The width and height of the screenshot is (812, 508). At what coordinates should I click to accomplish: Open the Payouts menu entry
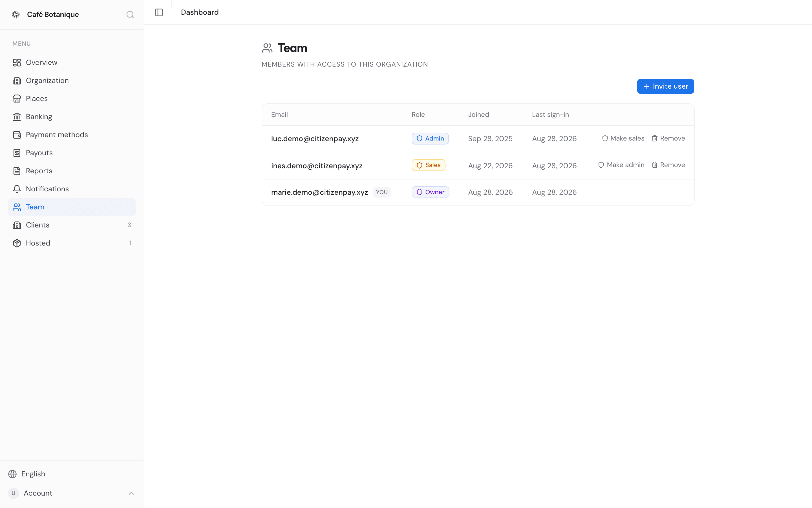[x=72, y=153]
